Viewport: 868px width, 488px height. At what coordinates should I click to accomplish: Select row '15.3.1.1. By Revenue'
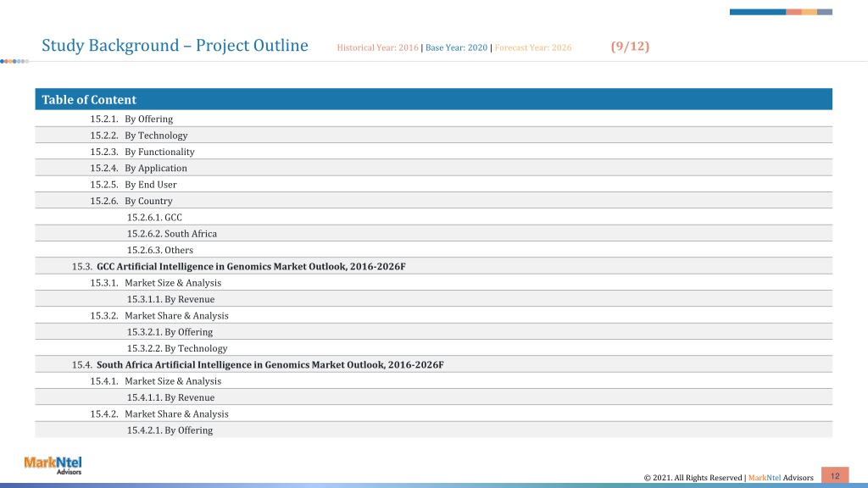click(x=433, y=299)
